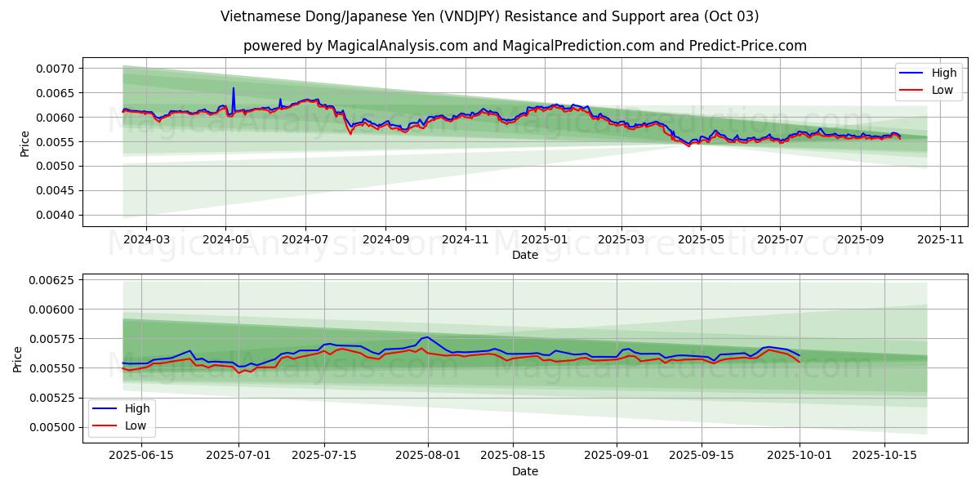This screenshot has width=980, height=490.
Task: Select the 2025-01 tick on top date axis
Action: point(543,240)
